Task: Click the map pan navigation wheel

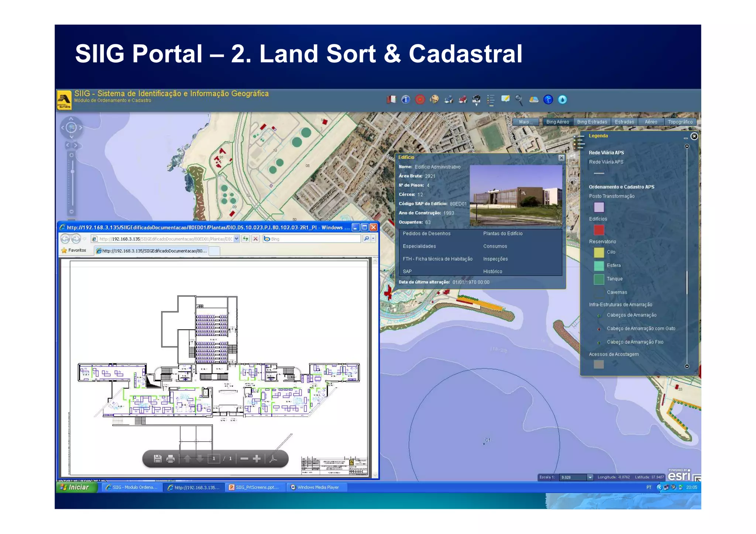Action: pos(71,128)
